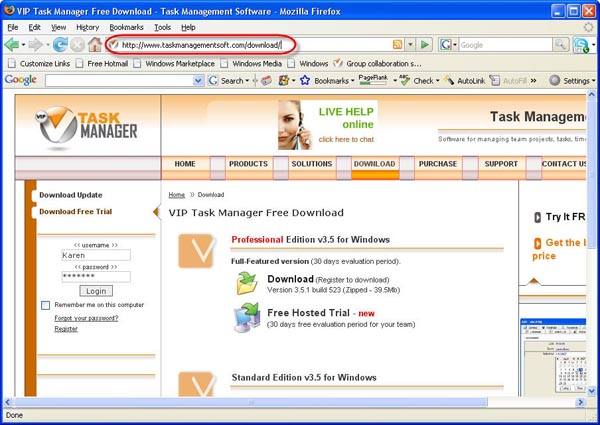Click the Home icon in navigation bar
The image size is (600, 425).
tap(95, 45)
